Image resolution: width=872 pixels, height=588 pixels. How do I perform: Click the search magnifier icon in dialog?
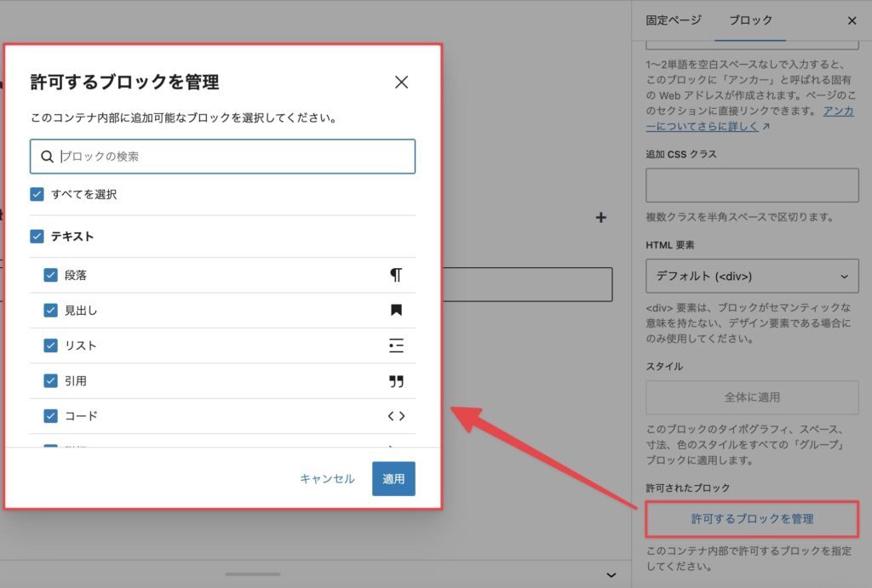tap(48, 157)
